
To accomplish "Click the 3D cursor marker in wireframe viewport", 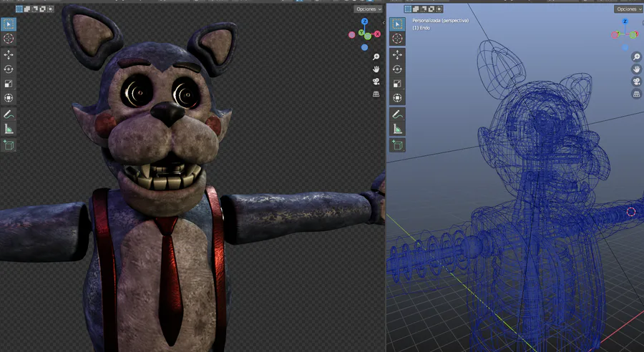I will (631, 212).
